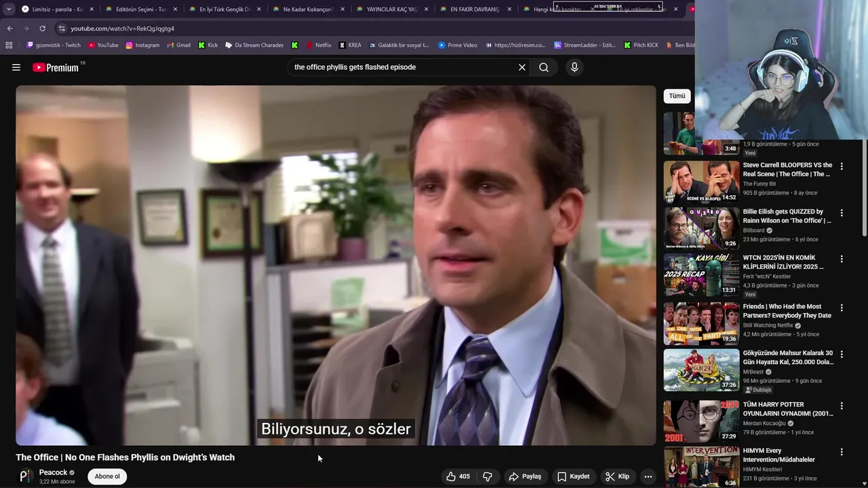Screen dimensions: 868x488
Task: Subscribe with the Abone ol button
Action: click(107, 476)
